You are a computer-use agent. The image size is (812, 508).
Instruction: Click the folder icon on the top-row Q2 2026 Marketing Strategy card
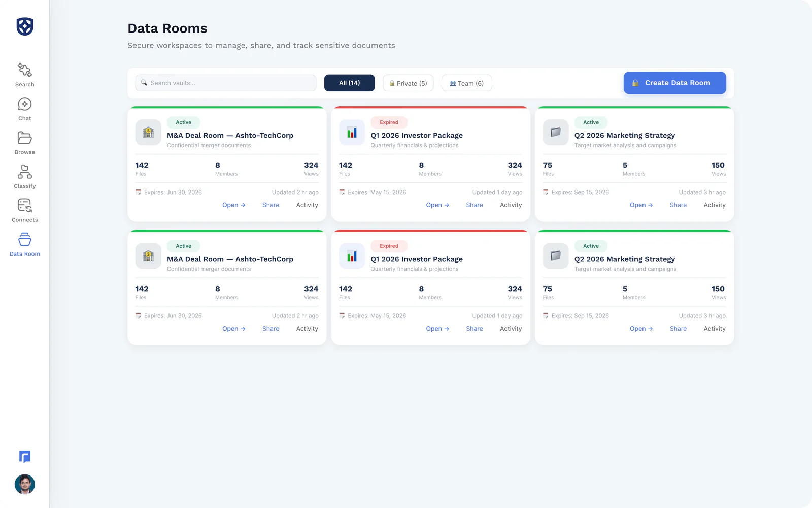(x=556, y=133)
